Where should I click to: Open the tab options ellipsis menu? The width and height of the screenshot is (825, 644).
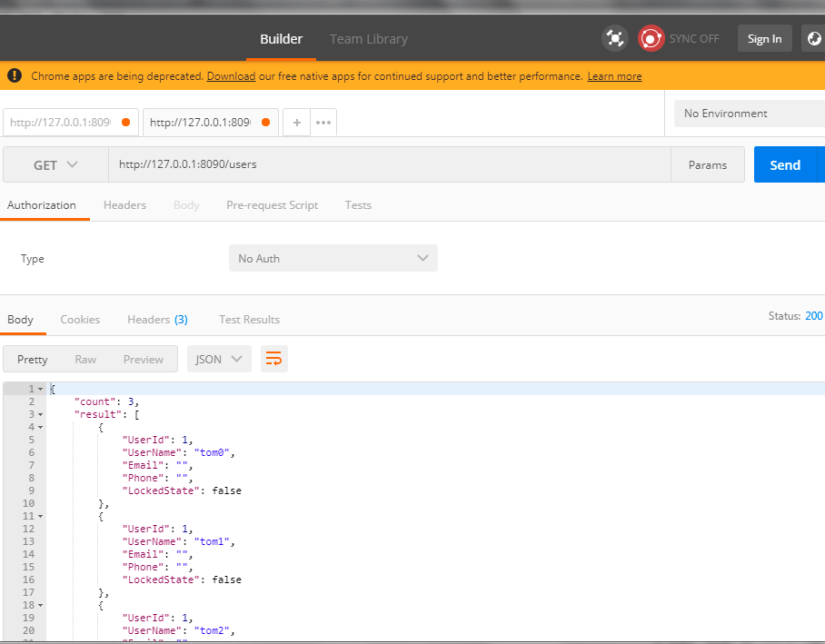[323, 123]
